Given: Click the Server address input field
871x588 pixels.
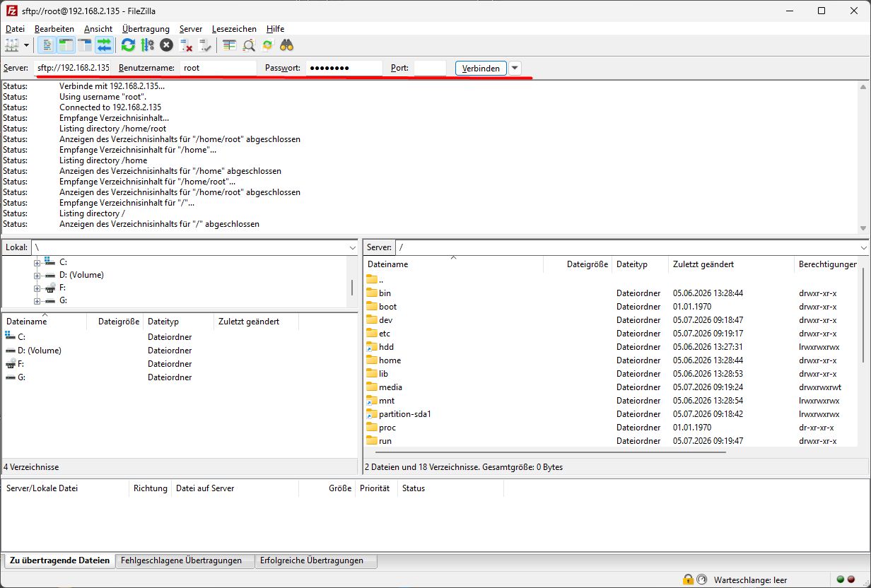Looking at the screenshot, I should coord(73,68).
